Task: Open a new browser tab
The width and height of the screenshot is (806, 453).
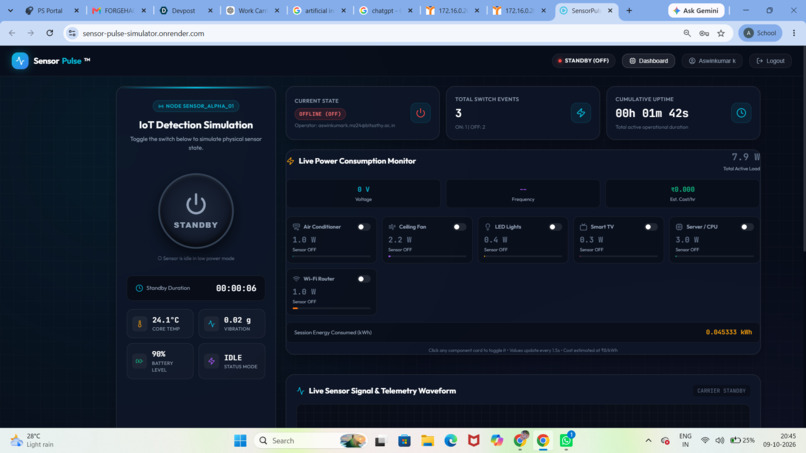Action: 629,10
